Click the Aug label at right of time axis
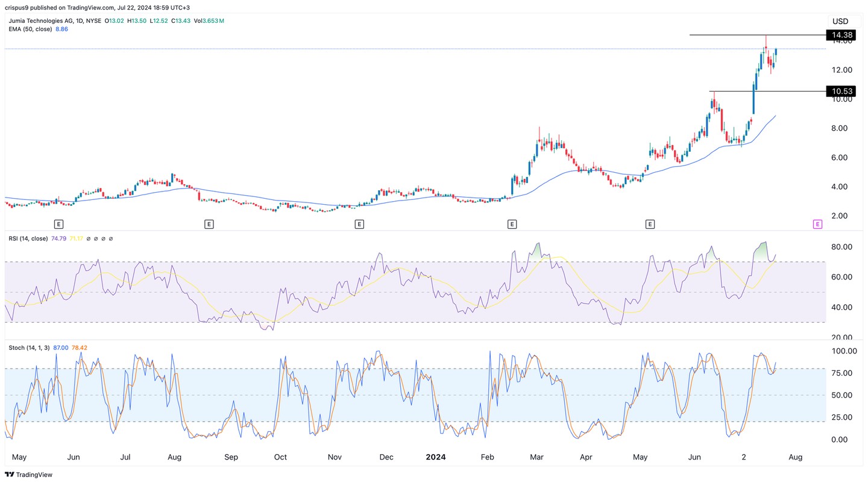Image resolution: width=868 pixels, height=483 pixels. pos(795,457)
